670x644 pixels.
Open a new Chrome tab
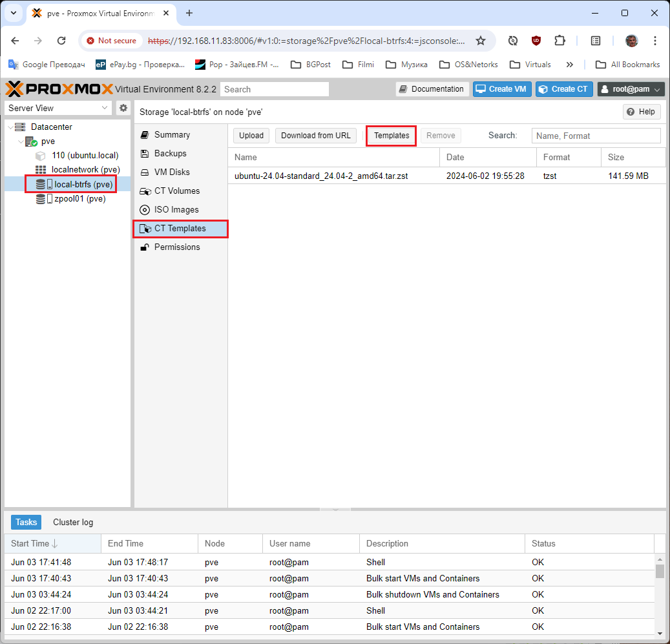189,13
